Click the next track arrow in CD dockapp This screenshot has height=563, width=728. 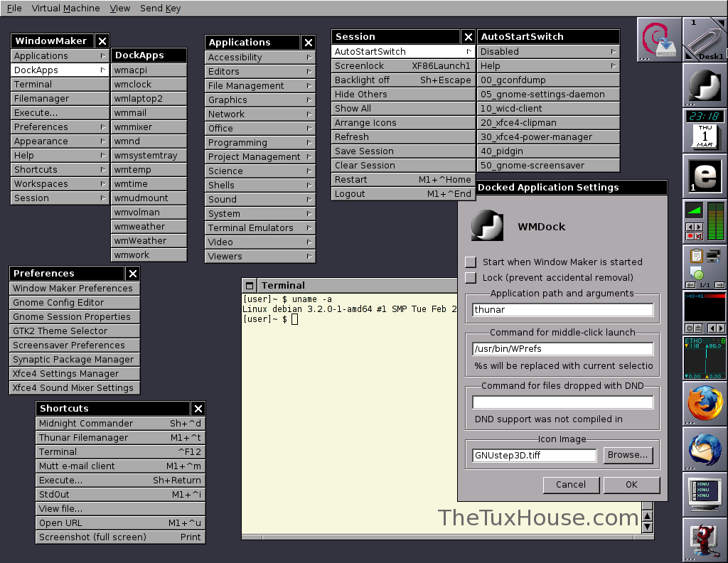tap(721, 328)
